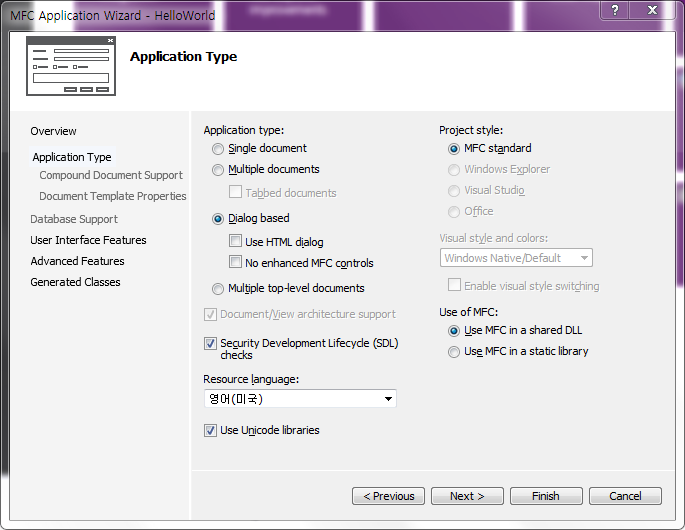Click the Resource language: label

pos(251,379)
